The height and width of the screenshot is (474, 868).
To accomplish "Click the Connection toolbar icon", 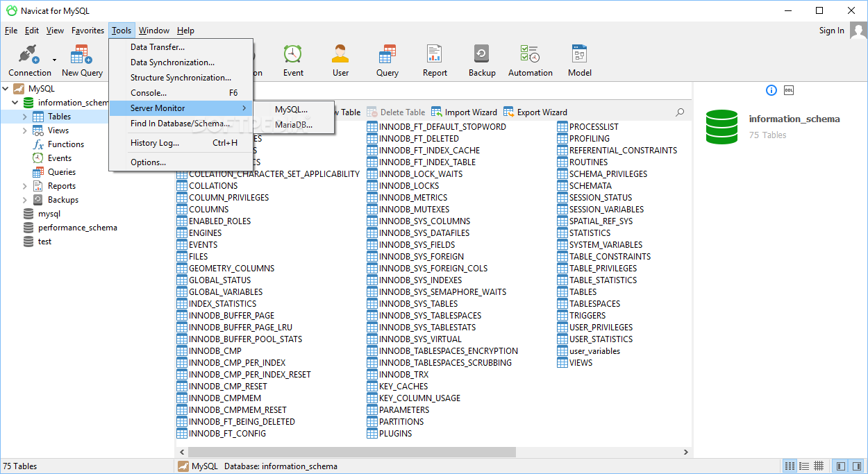I will coord(28,55).
